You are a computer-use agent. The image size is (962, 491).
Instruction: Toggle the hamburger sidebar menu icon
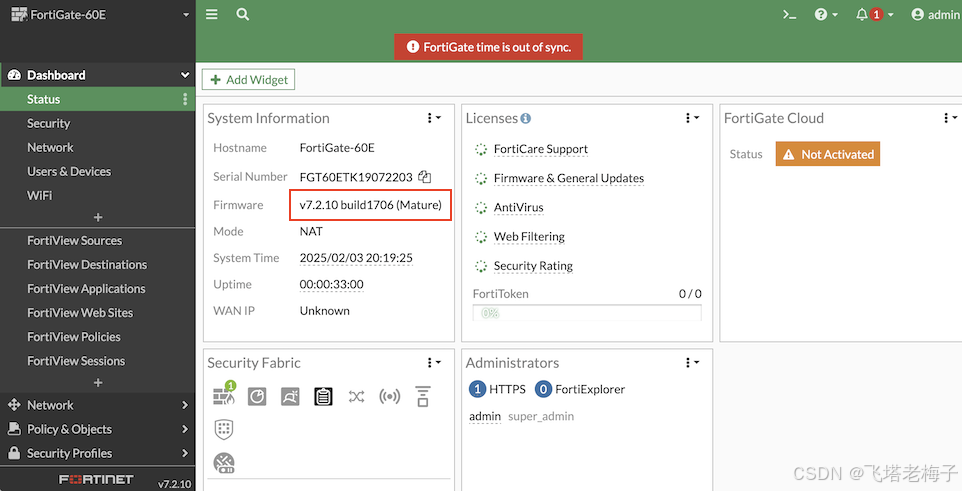[212, 14]
